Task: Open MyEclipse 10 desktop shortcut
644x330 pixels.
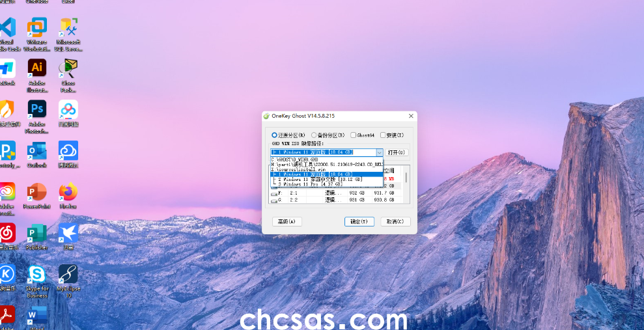Action: [68, 281]
